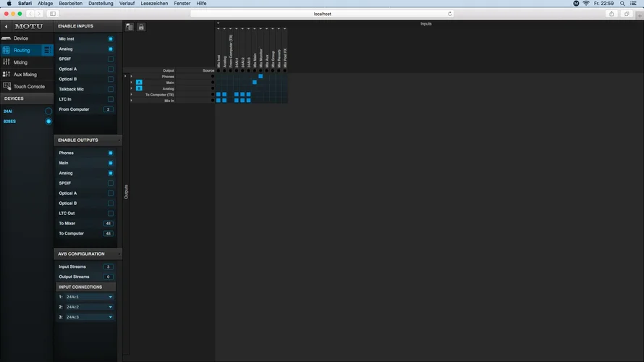The height and width of the screenshot is (362, 644).
Task: Open the Bearbeiten menu
Action: [71, 4]
